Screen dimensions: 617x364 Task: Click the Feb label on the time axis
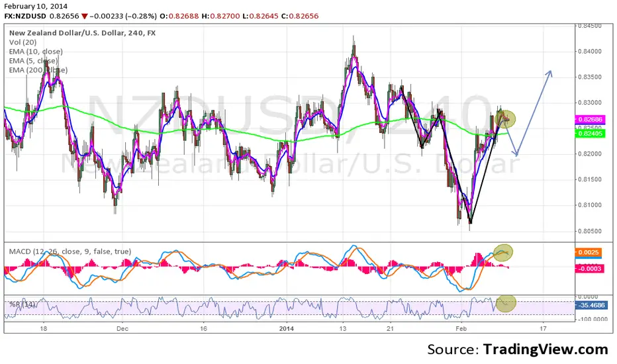(x=461, y=328)
